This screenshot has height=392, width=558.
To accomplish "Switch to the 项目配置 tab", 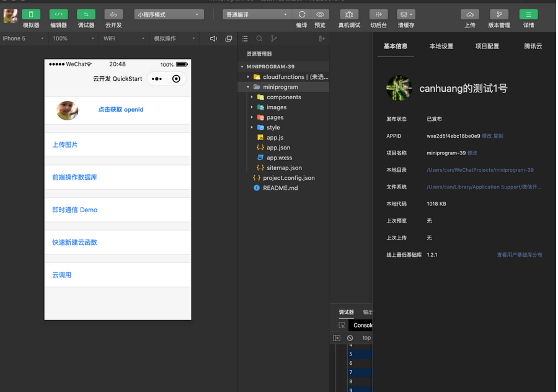I will coord(487,46).
